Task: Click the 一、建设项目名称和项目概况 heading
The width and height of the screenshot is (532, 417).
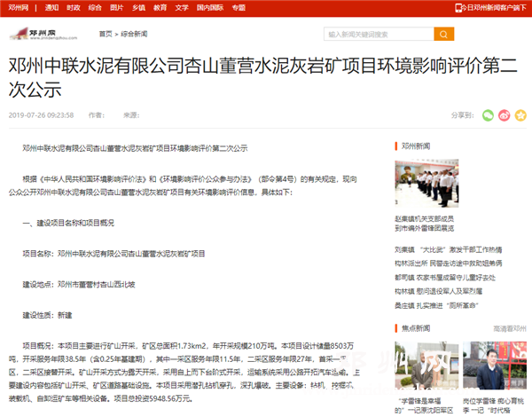Action: point(68,223)
